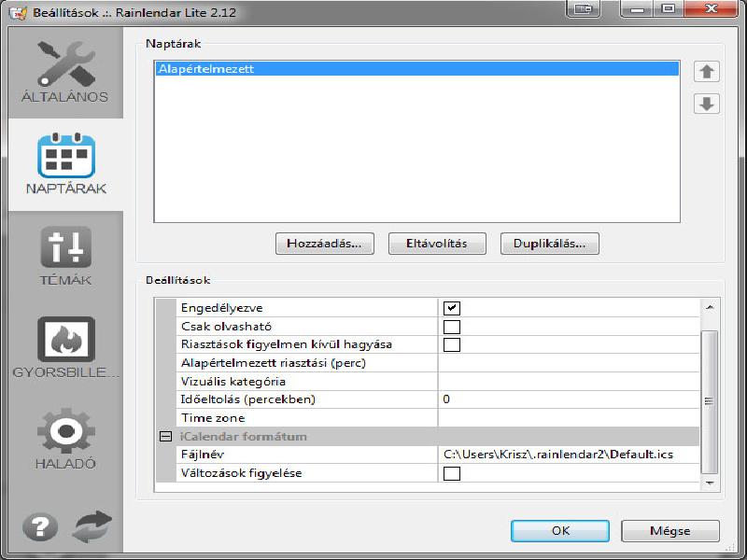The height and width of the screenshot is (560, 747).
Task: Select the Vizuális kategória property label
Action: [x=233, y=382]
